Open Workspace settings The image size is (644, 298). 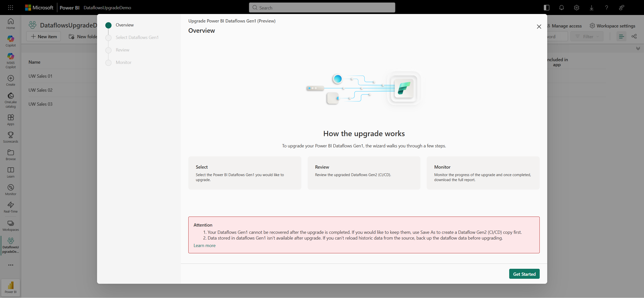click(x=612, y=26)
